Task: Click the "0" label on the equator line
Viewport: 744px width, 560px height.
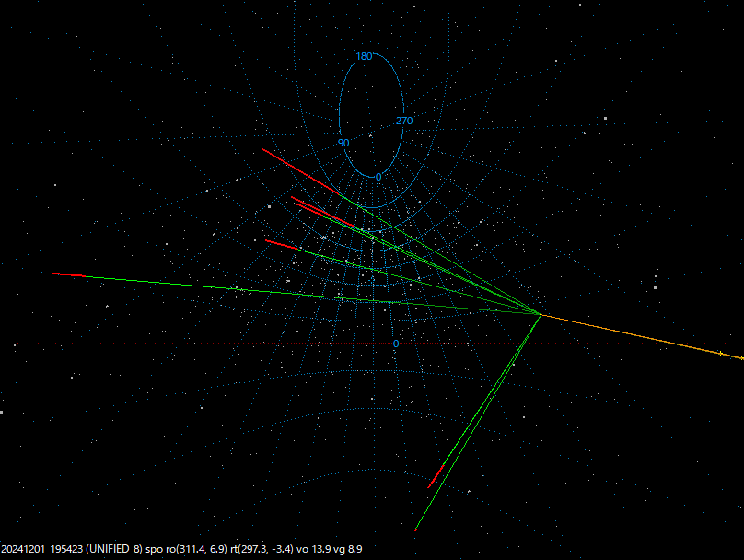Action: point(394,342)
